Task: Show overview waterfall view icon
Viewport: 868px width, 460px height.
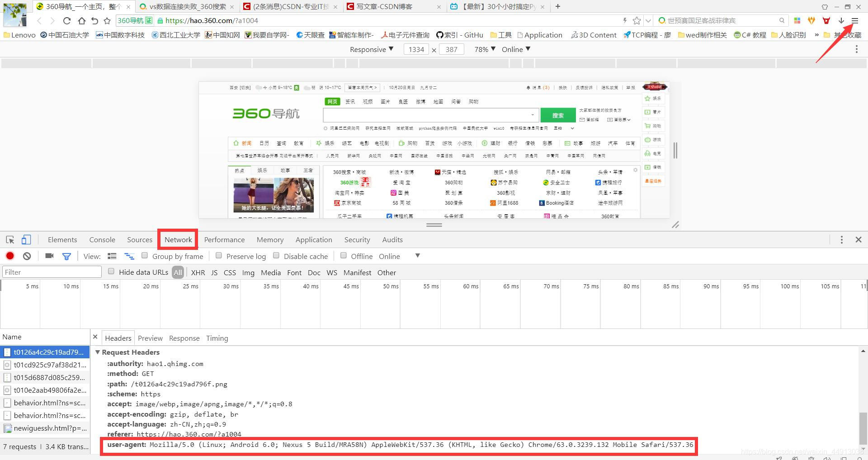Action: [x=129, y=256]
